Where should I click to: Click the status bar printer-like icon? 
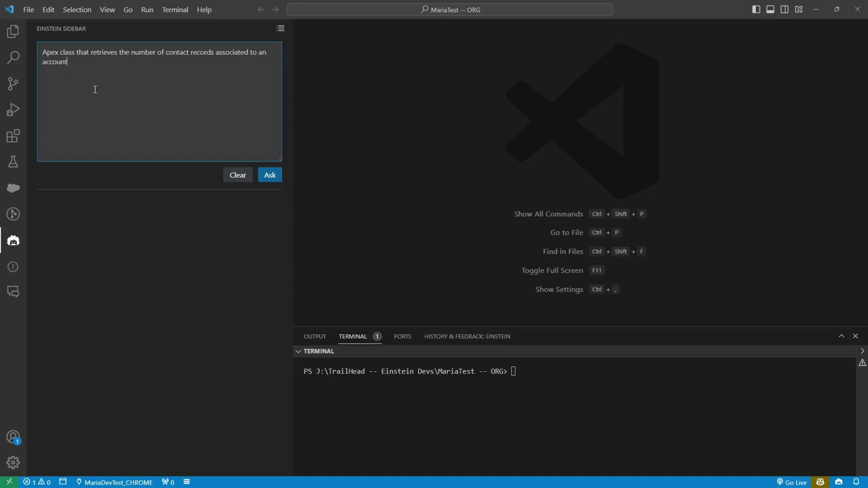838,482
